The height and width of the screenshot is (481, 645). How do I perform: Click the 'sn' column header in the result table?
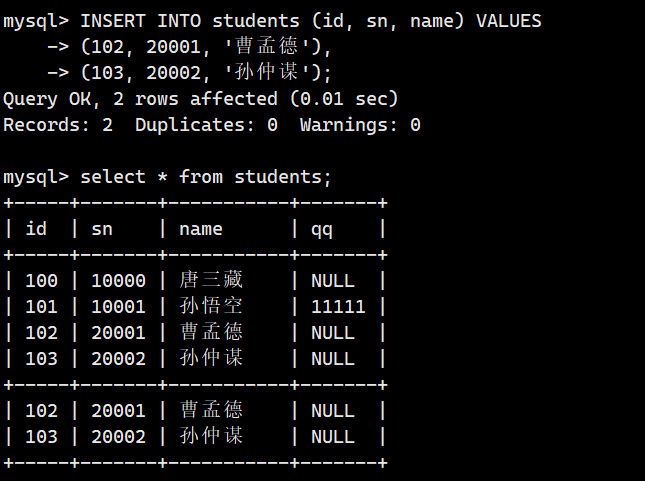(102, 229)
